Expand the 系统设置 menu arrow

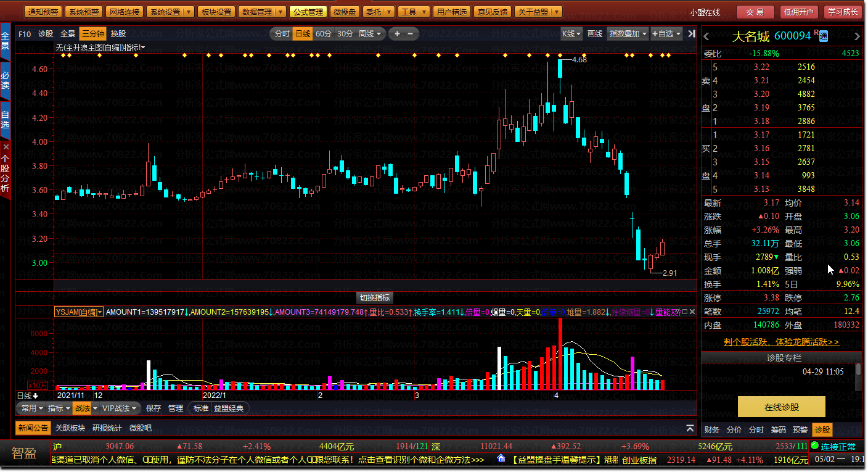coord(189,12)
